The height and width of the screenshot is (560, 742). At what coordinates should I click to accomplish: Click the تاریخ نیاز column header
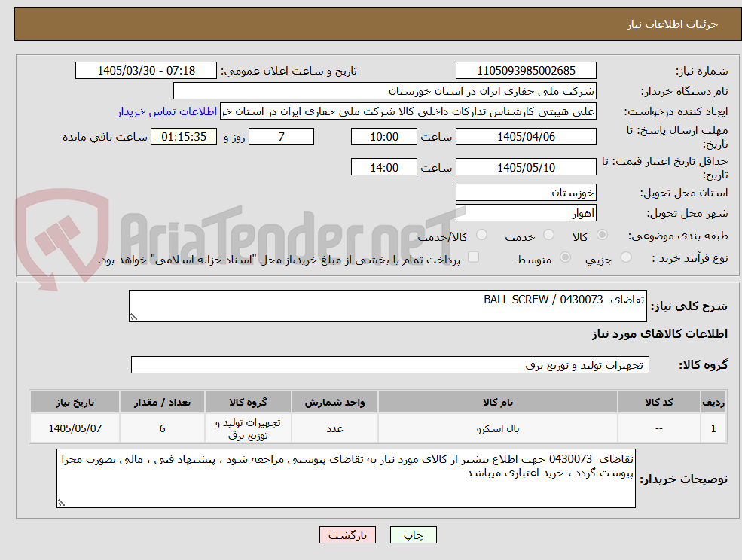pos(75,403)
